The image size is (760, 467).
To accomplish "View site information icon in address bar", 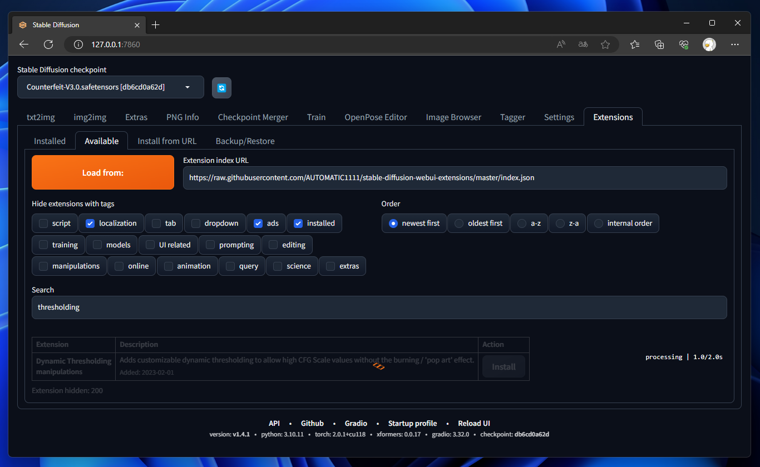I will pyautogui.click(x=78, y=44).
